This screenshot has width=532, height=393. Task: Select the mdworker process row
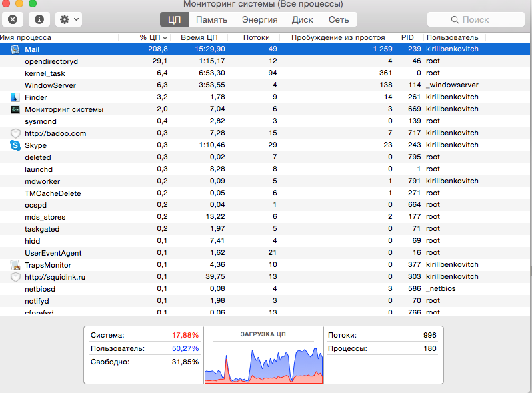coord(265,181)
